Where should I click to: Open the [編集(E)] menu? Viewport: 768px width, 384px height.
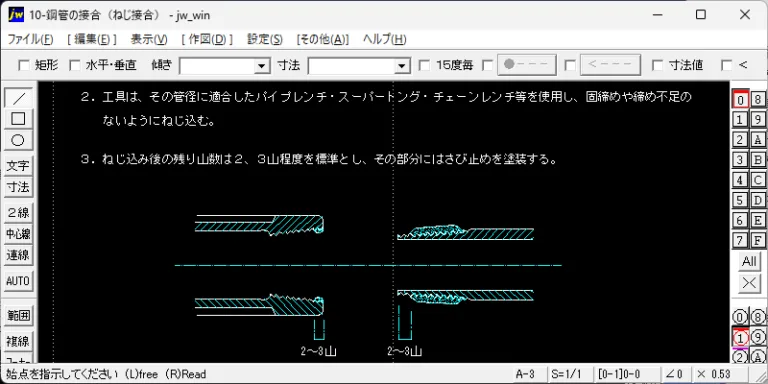[x=92, y=40]
